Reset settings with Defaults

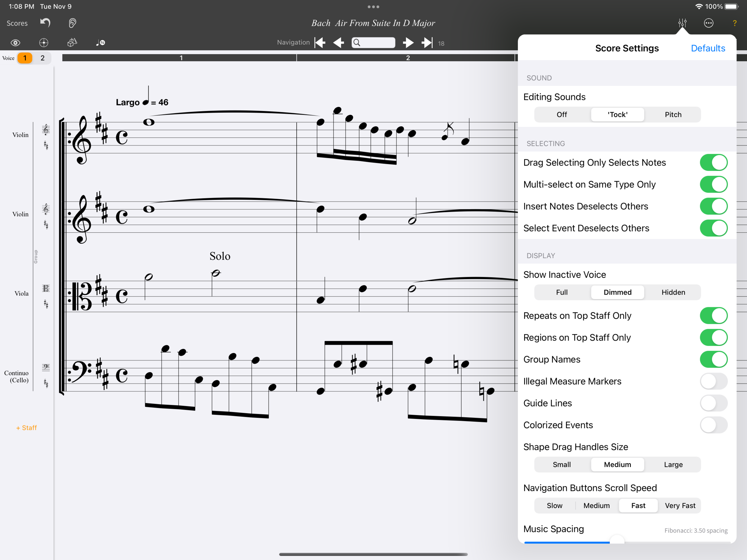(x=708, y=48)
